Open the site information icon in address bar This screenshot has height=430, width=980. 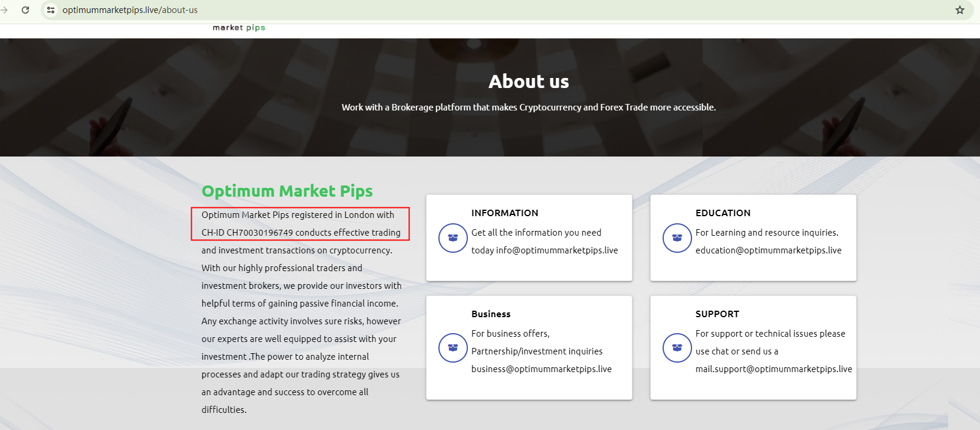pos(51,10)
